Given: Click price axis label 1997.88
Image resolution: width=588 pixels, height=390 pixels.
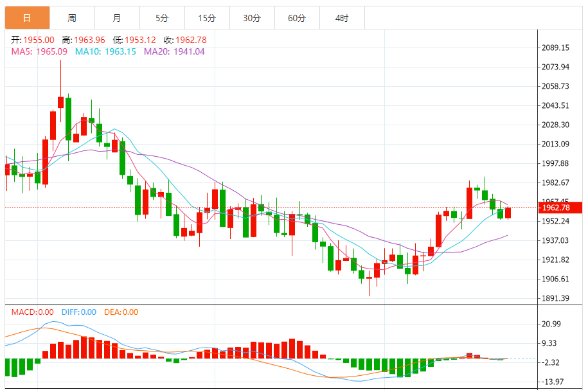Looking at the screenshot, I should click(555, 163).
